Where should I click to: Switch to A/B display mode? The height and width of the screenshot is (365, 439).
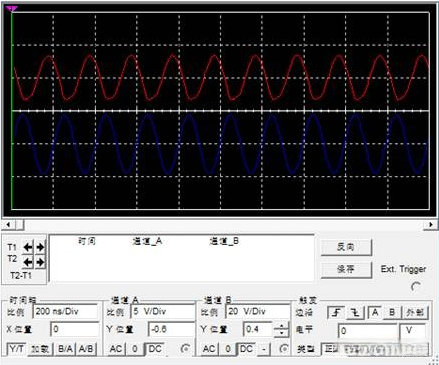pyautogui.click(x=86, y=349)
